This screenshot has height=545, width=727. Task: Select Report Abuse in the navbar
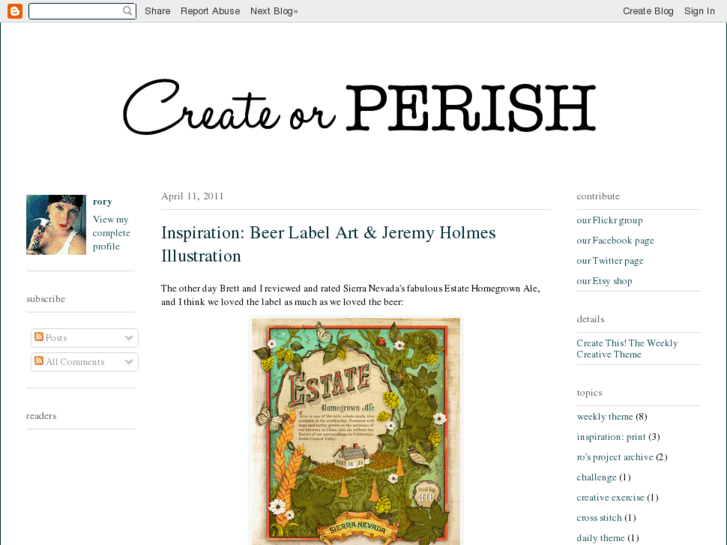(210, 11)
